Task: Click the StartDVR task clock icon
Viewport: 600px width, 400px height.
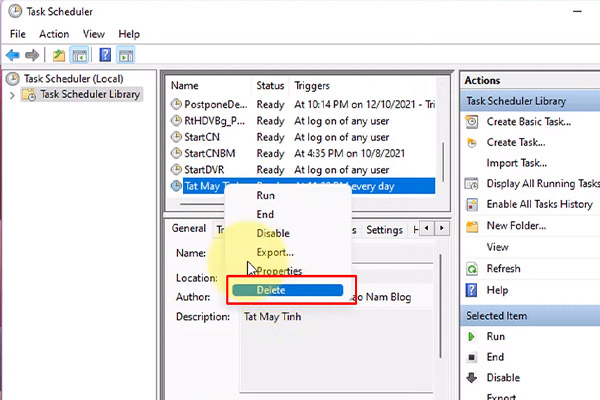Action: pyautogui.click(x=176, y=169)
